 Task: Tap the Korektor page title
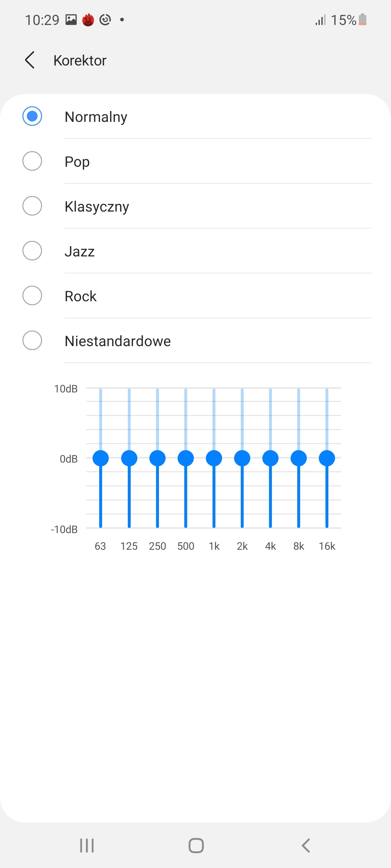[x=80, y=60]
